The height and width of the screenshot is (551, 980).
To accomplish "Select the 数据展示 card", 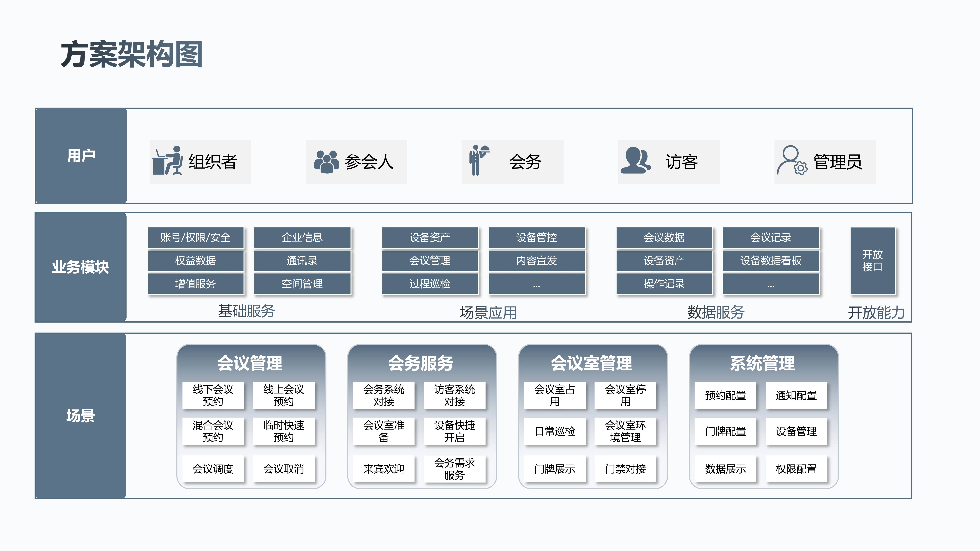I will click(x=726, y=469).
